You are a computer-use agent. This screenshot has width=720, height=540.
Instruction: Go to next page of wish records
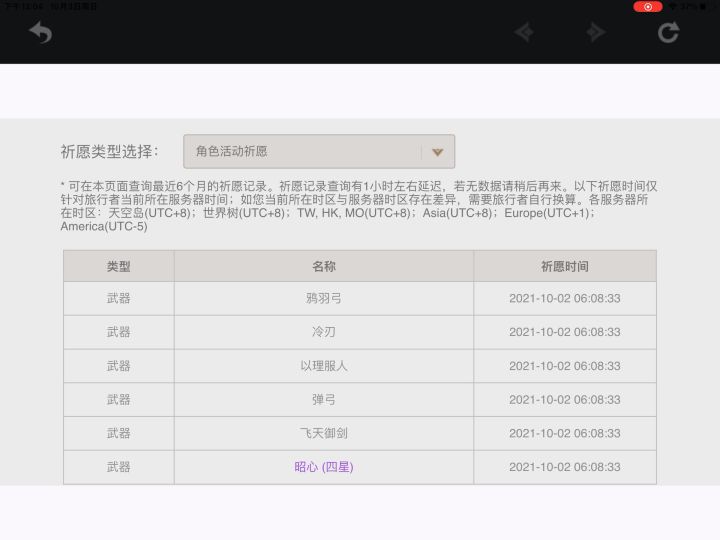click(596, 32)
